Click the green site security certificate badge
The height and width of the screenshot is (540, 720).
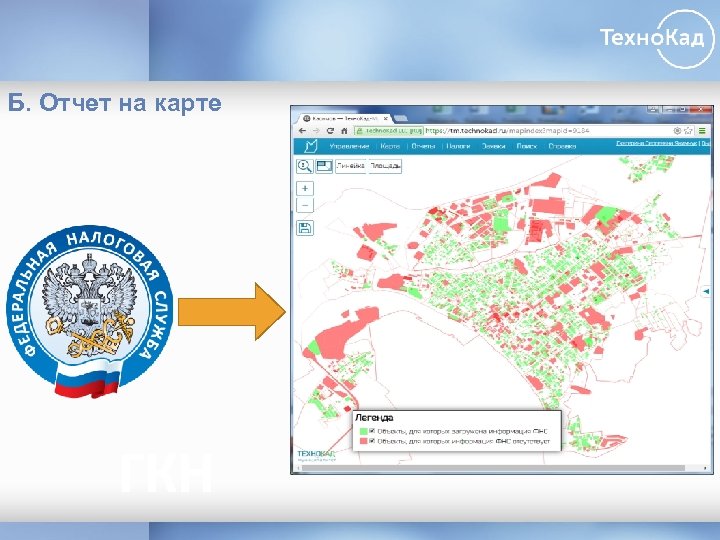point(388,131)
